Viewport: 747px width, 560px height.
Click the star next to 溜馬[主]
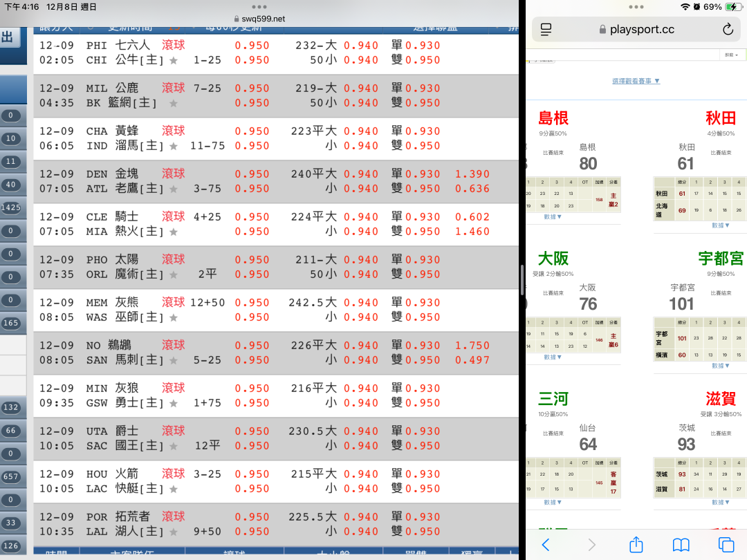click(x=174, y=146)
